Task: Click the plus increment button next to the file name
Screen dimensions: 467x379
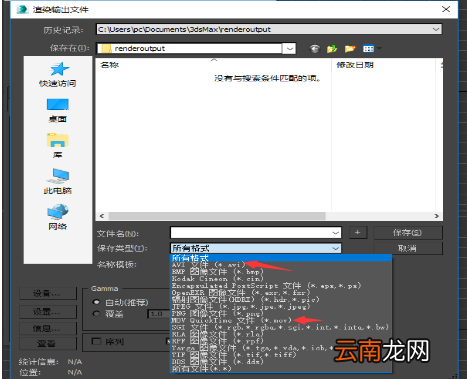Action: pos(358,232)
